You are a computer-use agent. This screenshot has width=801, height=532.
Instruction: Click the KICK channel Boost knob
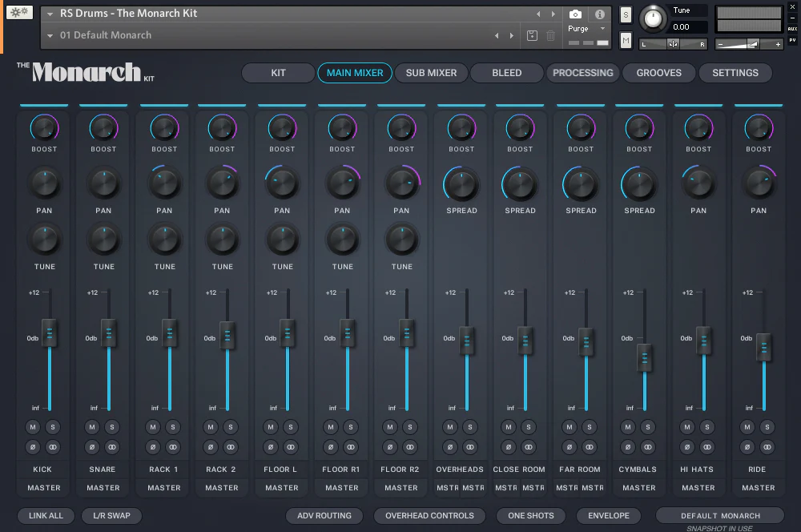pyautogui.click(x=44, y=127)
